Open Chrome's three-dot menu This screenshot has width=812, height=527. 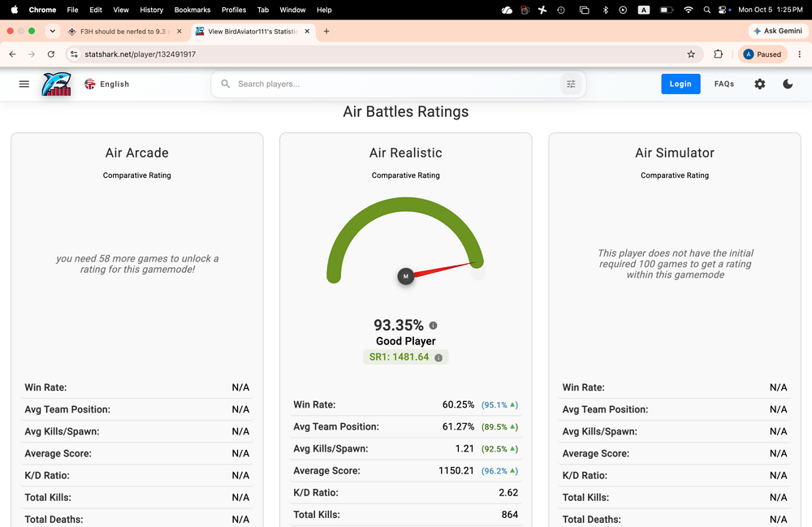tap(800, 54)
